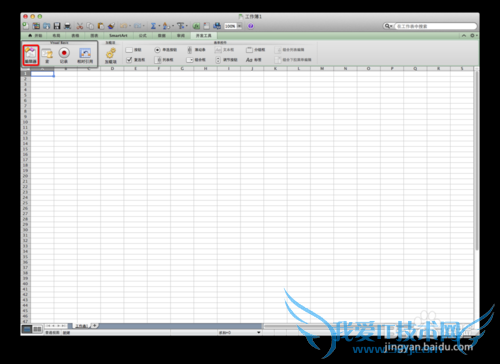Insert a Spinner form control
This screenshot has height=364, width=500.
pos(226,60)
